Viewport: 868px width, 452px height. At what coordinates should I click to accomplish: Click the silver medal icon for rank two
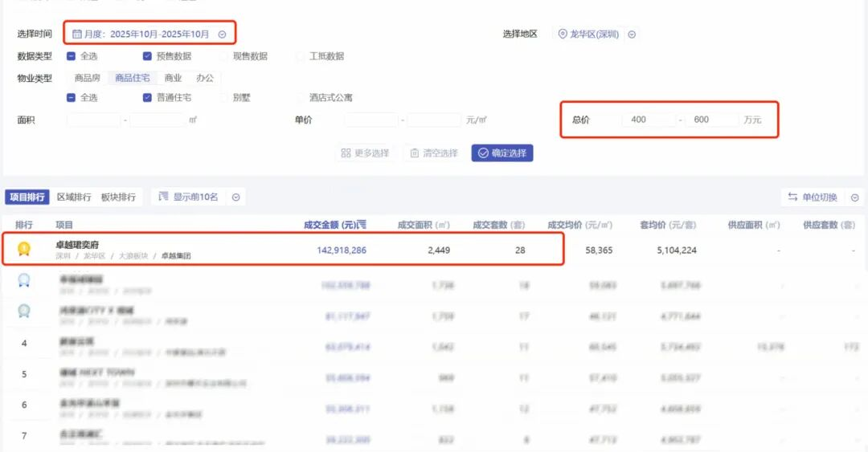pyautogui.click(x=24, y=280)
